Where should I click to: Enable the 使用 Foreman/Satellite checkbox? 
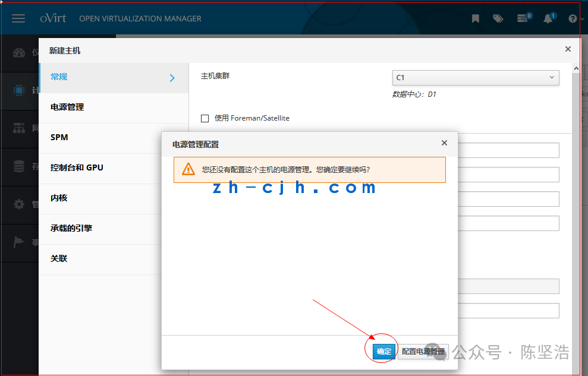point(205,118)
